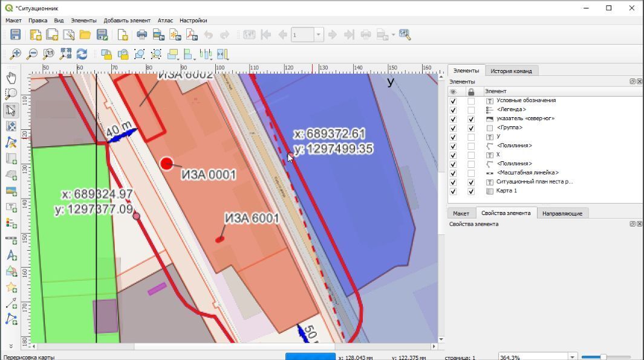This screenshot has width=644, height=360.
Task: Expand the hidden left toolbar tools chevron
Action: (10, 347)
